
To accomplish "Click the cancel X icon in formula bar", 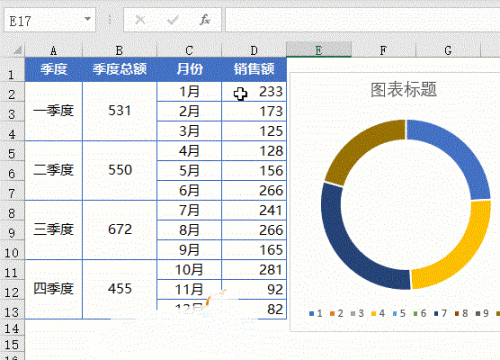I will click(x=140, y=20).
